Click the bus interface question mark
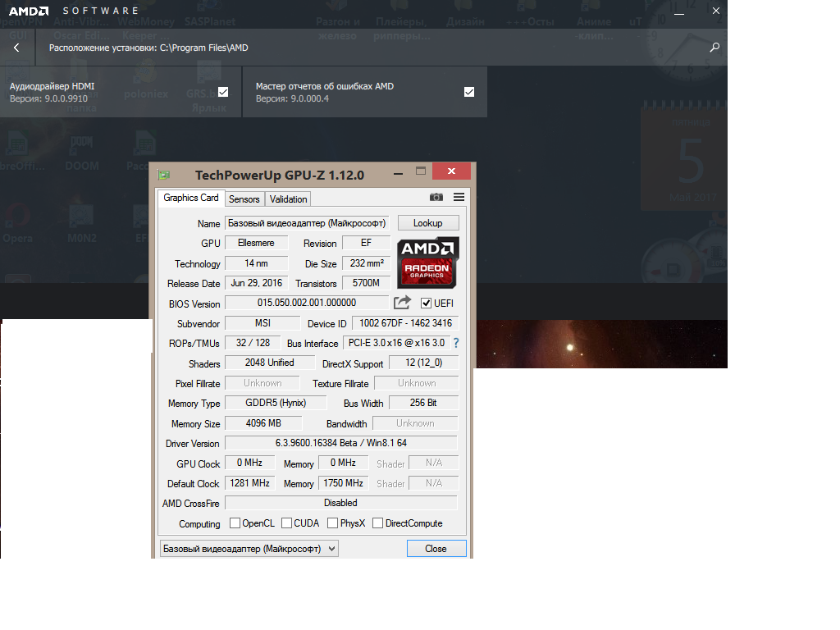The width and height of the screenshot is (840, 630). click(x=456, y=343)
